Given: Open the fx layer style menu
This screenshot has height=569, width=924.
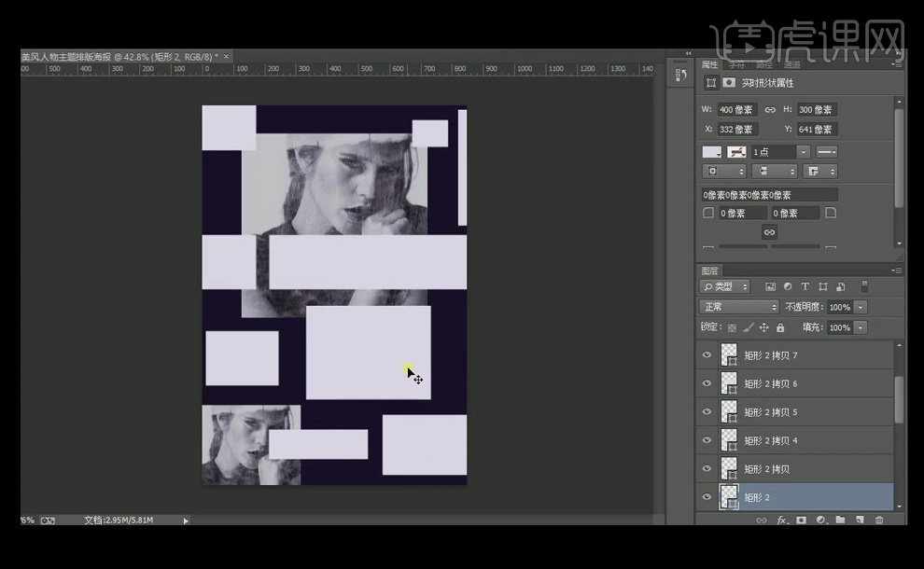Looking at the screenshot, I should 782,520.
